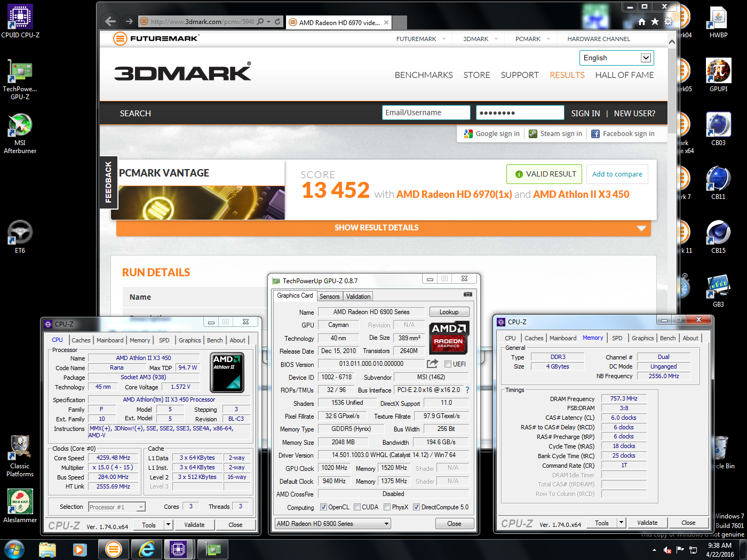Expand 3DMARK top menu
Screen dimensions: 747x560
pos(480,39)
